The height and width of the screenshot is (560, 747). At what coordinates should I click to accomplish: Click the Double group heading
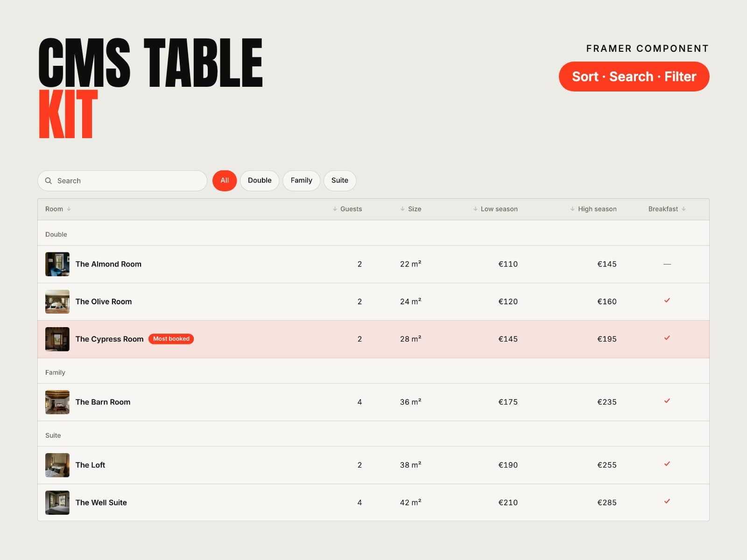(56, 234)
